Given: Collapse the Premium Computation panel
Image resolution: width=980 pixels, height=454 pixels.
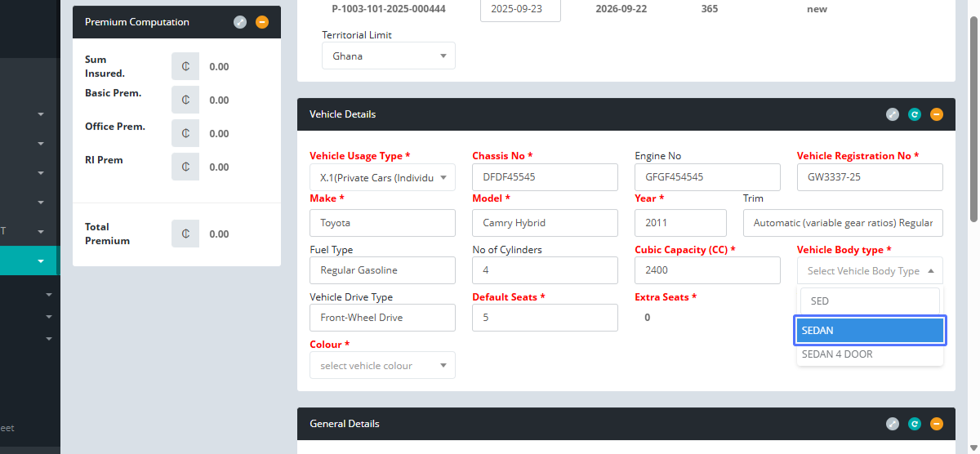Looking at the screenshot, I should [x=261, y=22].
